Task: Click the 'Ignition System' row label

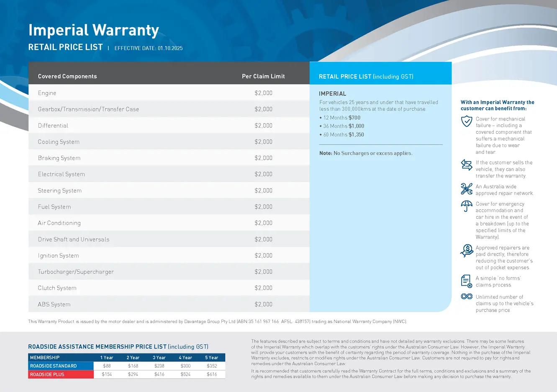Action: click(58, 256)
